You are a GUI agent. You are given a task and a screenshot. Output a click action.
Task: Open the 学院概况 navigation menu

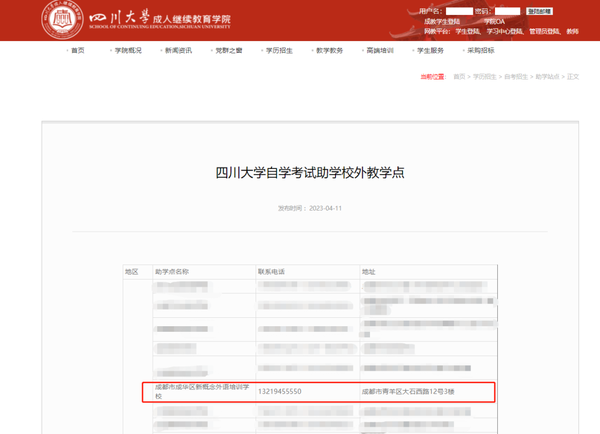click(x=128, y=51)
